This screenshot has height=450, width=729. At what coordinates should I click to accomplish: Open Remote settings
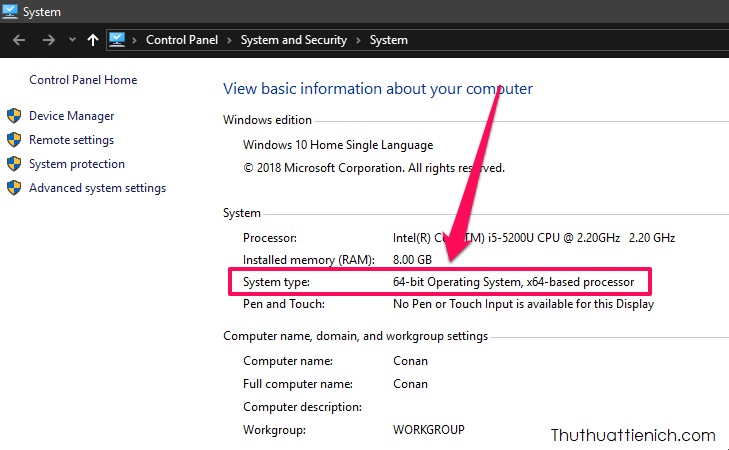[72, 140]
